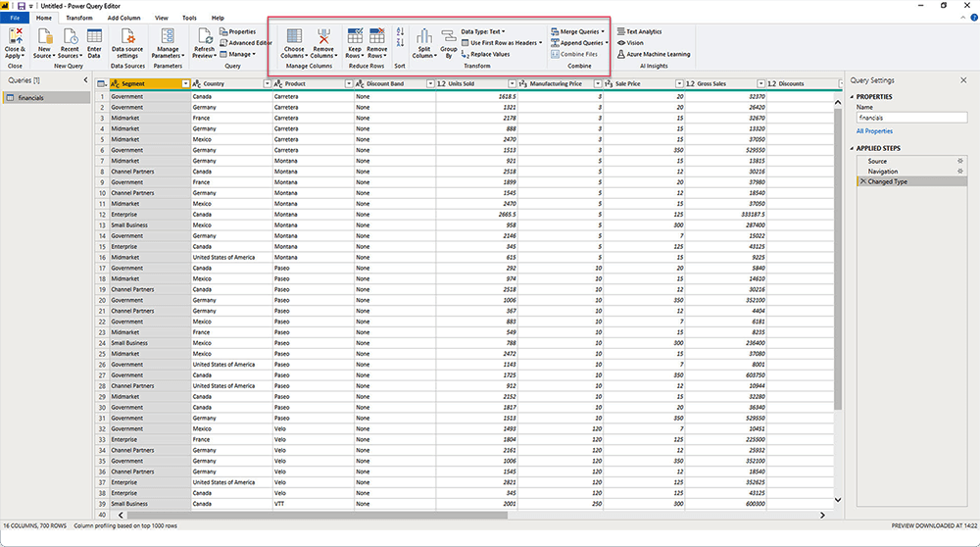Switch to the Tools tab

tap(189, 18)
